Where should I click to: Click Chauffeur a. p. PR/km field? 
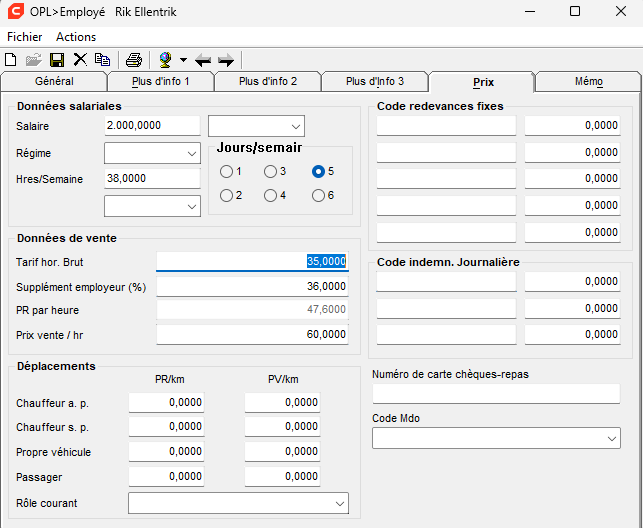pyautogui.click(x=166, y=403)
